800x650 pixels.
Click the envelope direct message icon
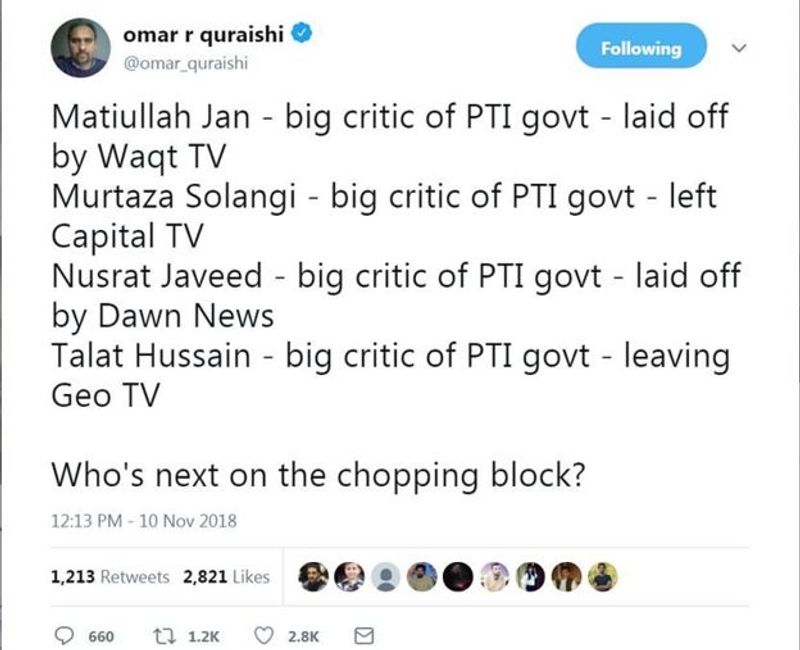(x=365, y=635)
